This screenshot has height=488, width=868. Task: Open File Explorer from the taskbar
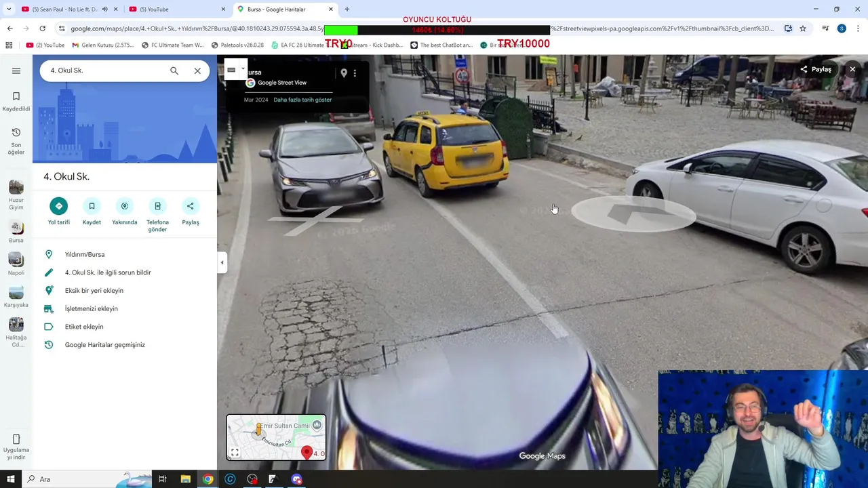point(185,479)
